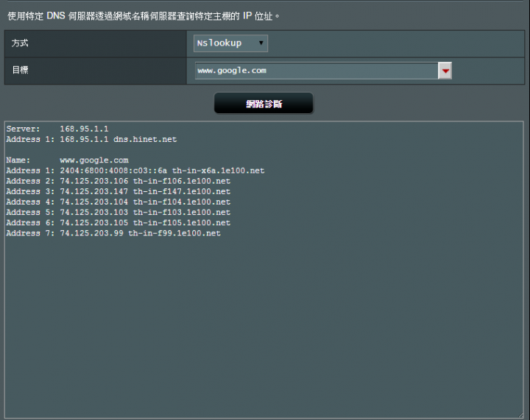Click the 目標 label
This screenshot has height=420, width=530.
coord(21,70)
